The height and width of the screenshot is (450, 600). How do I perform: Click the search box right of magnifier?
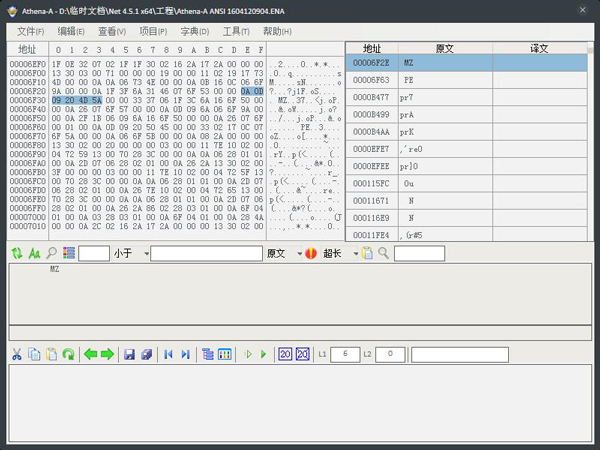tap(419, 253)
